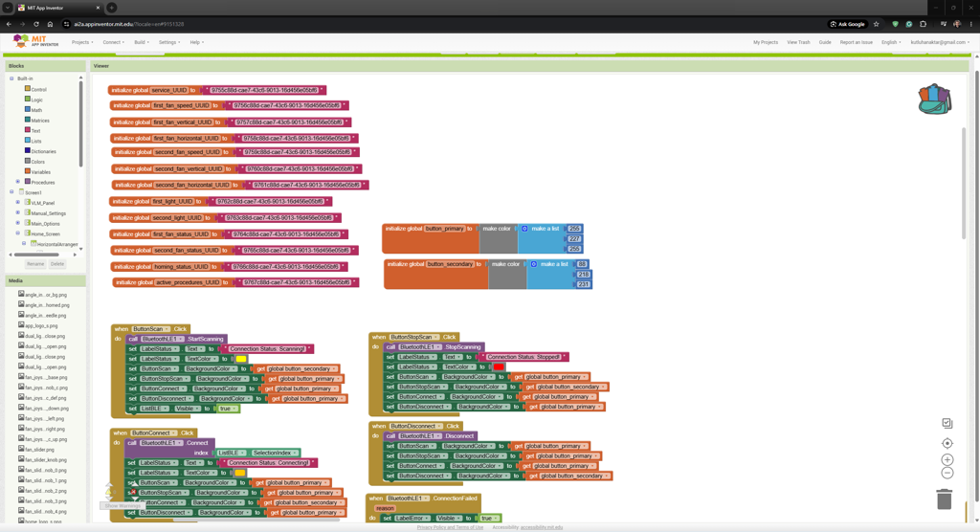The image size is (980, 532).
Task: Select the Logic blocks category
Action: coord(33,100)
